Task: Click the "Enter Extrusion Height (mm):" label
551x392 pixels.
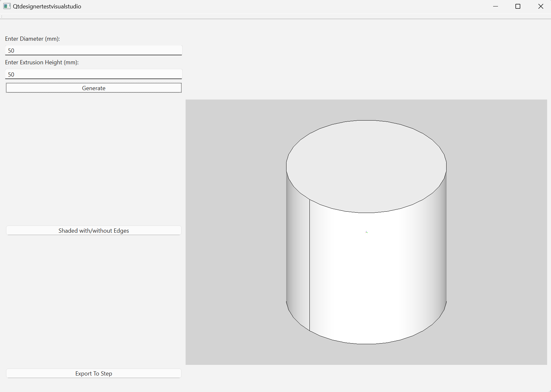Action: pos(42,62)
